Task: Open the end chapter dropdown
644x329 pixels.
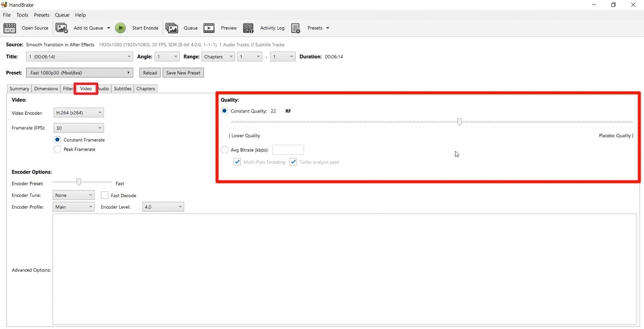Action: (283, 56)
